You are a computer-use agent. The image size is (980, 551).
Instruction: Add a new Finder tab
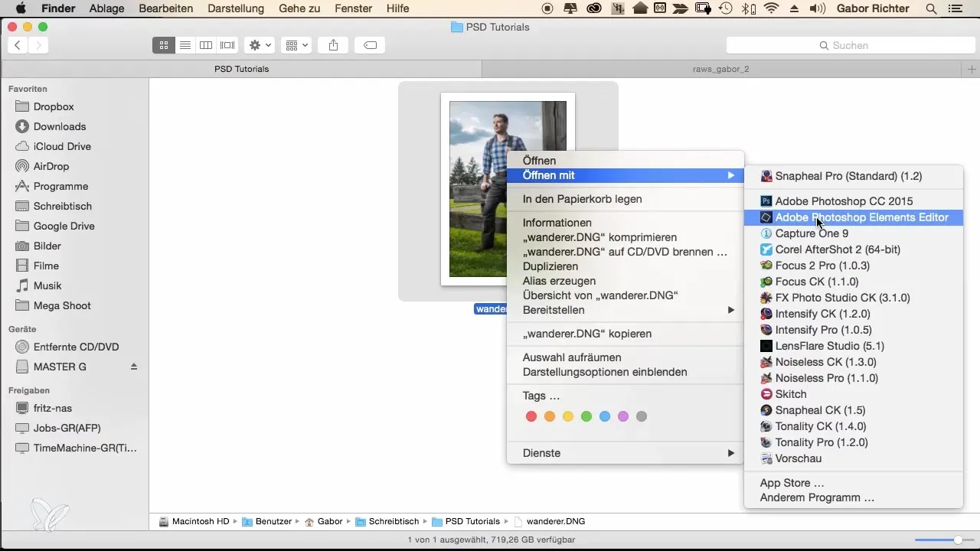[x=971, y=69]
